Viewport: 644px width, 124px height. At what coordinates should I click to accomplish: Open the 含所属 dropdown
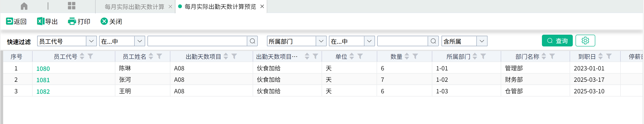(482, 41)
